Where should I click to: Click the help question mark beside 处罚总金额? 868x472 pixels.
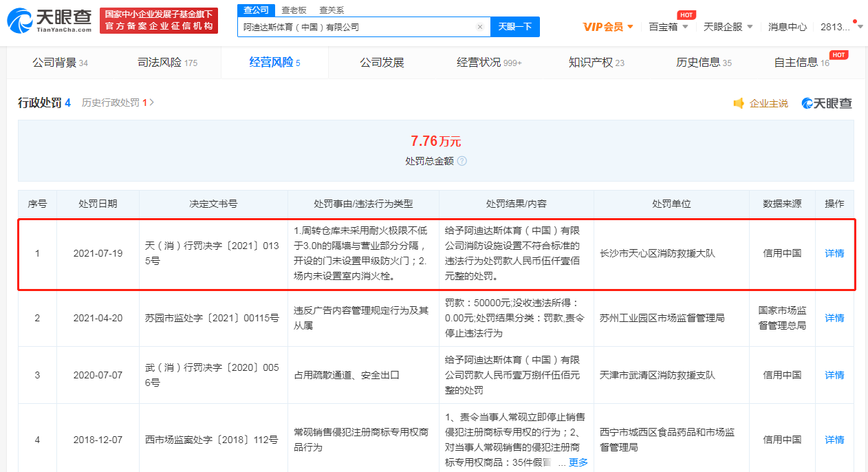pos(462,161)
